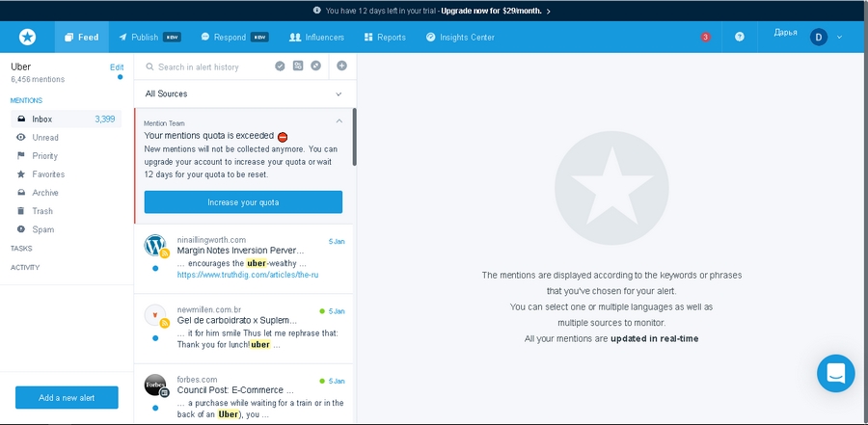Click the newmillen.com.br source avatar

(x=155, y=315)
